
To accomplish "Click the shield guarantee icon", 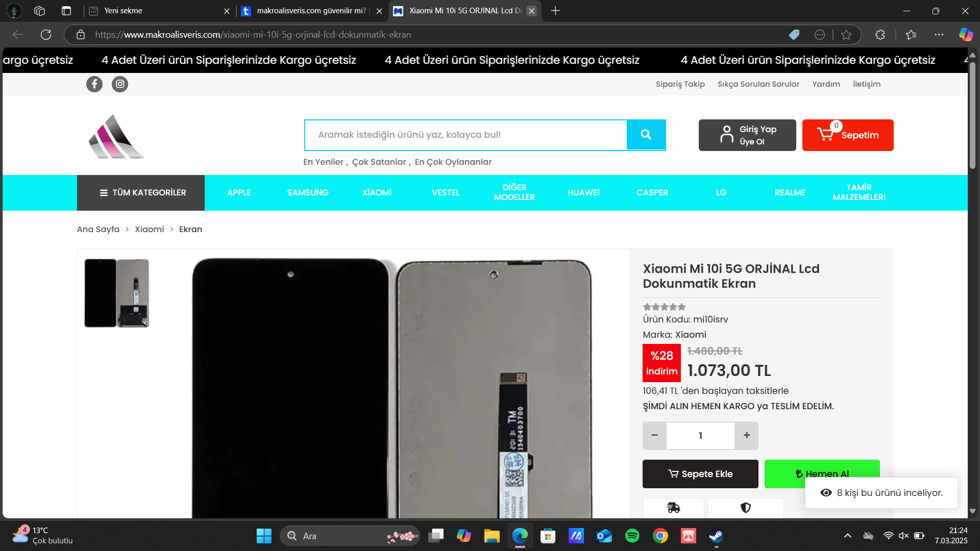I will coord(746,508).
